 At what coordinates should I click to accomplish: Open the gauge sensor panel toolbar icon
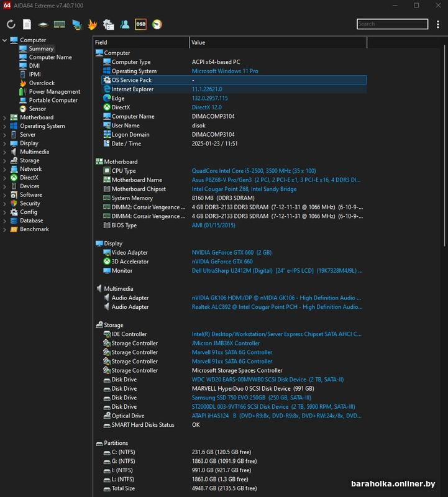[157, 24]
